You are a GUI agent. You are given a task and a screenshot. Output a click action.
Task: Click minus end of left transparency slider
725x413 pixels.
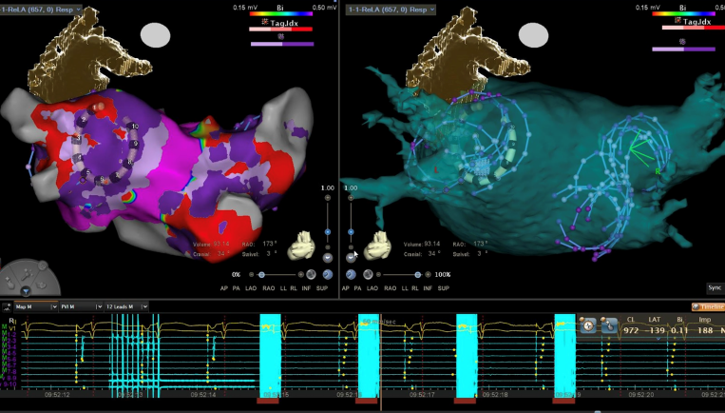coord(252,275)
